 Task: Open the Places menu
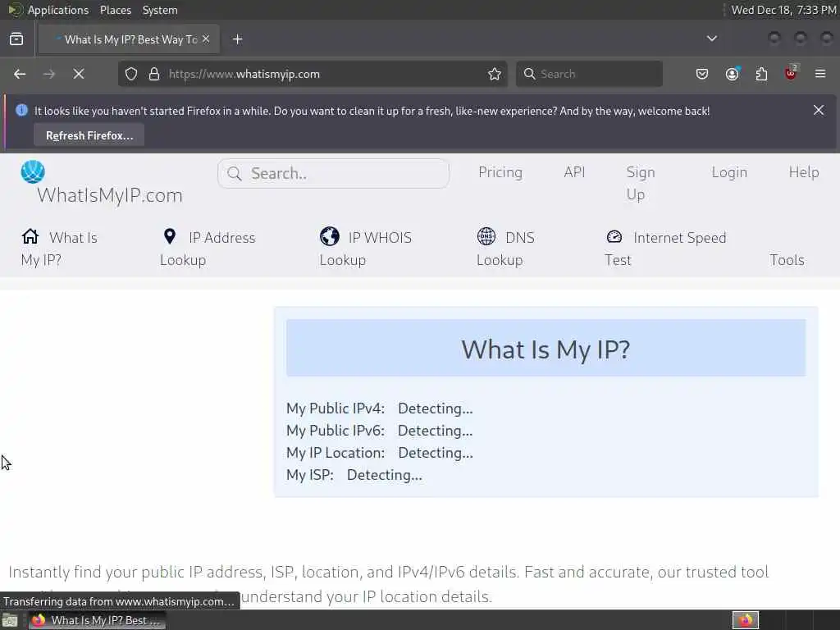pos(115,10)
